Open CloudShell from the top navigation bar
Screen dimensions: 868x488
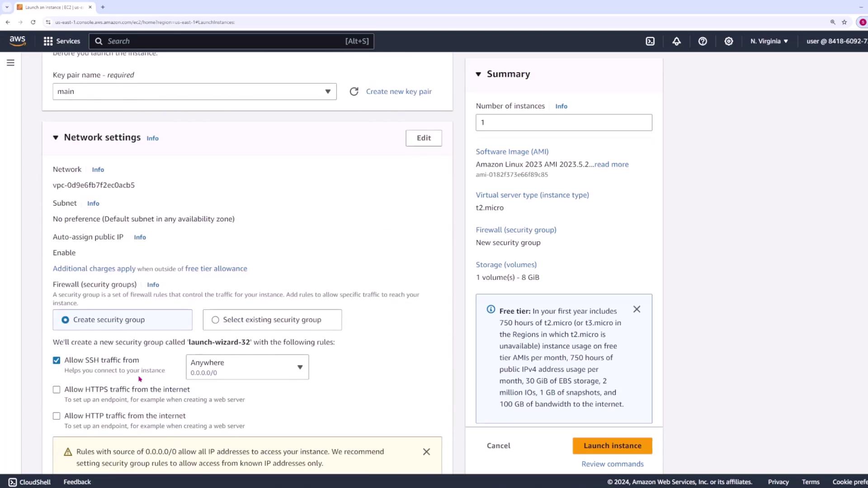(x=650, y=41)
